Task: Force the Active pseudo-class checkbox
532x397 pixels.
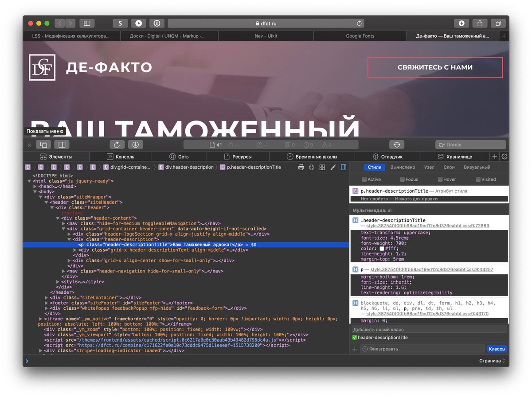Action: coord(364,179)
